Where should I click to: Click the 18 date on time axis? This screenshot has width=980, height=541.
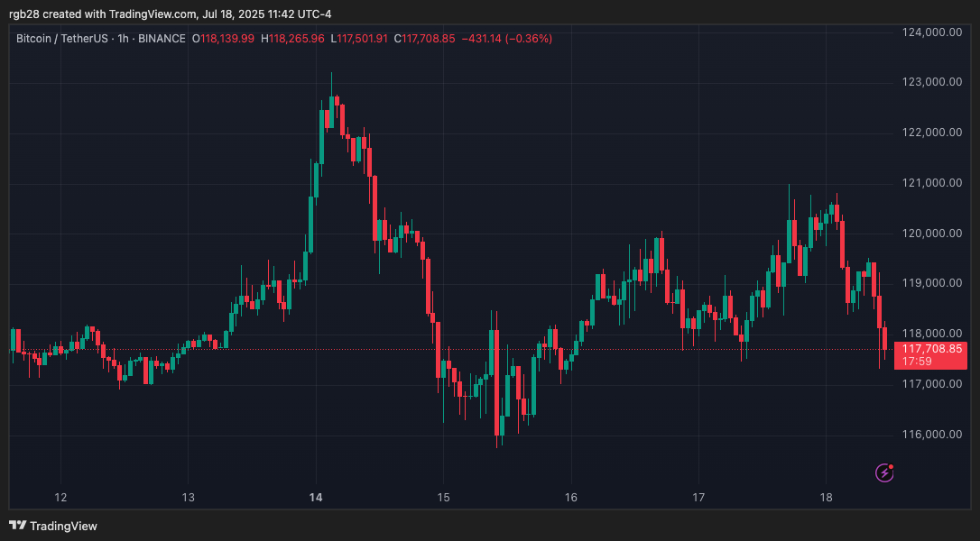point(826,497)
